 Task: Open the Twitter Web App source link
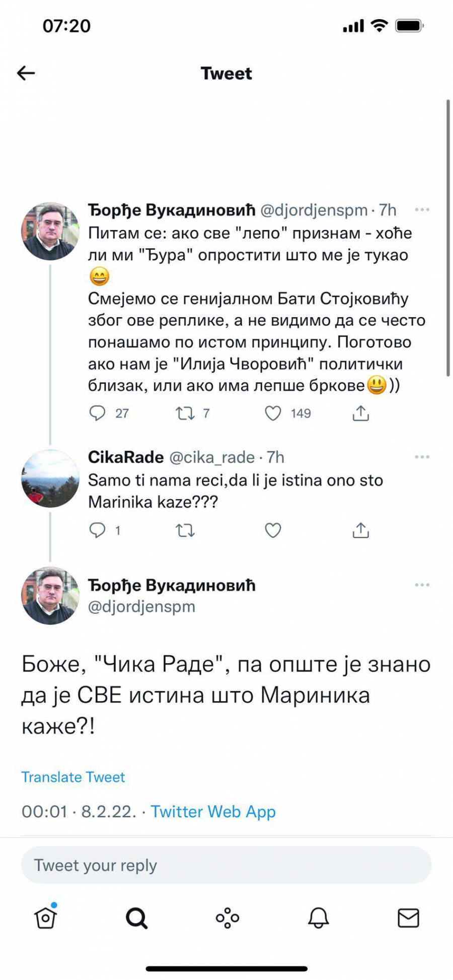point(213,812)
